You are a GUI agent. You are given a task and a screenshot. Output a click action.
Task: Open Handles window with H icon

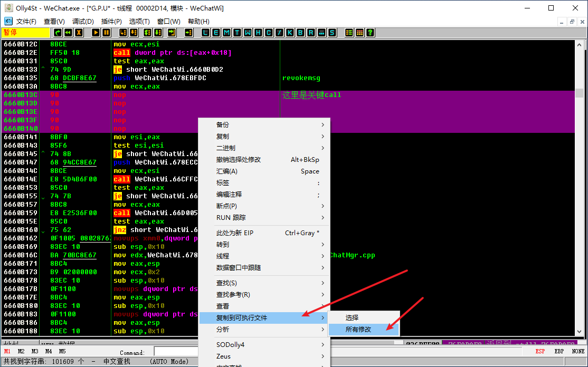click(x=258, y=33)
